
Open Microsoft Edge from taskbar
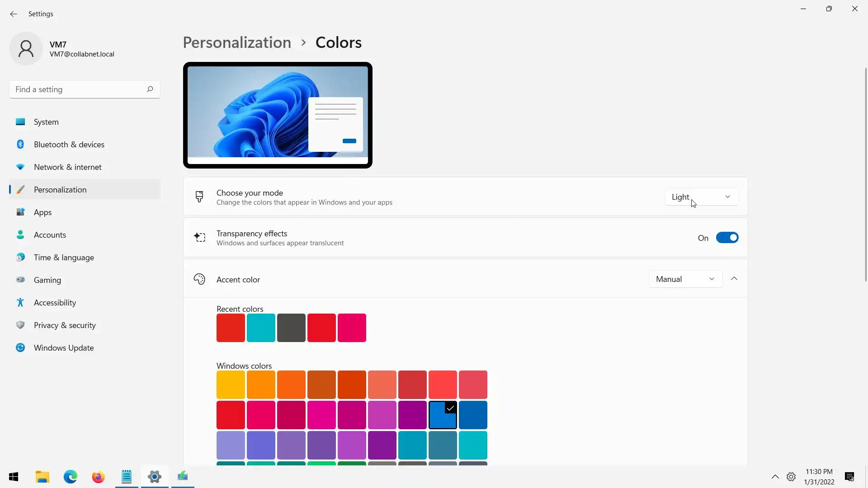[x=71, y=477]
